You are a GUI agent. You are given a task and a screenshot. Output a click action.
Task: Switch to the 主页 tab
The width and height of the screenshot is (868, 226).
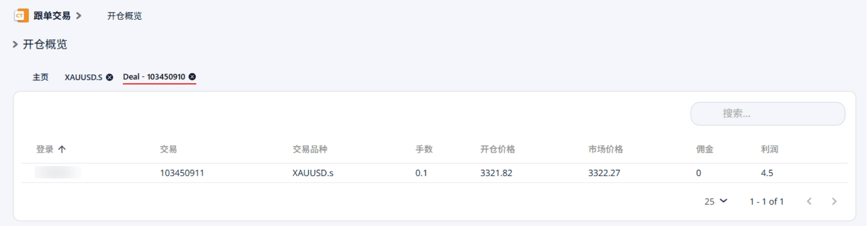pos(40,77)
